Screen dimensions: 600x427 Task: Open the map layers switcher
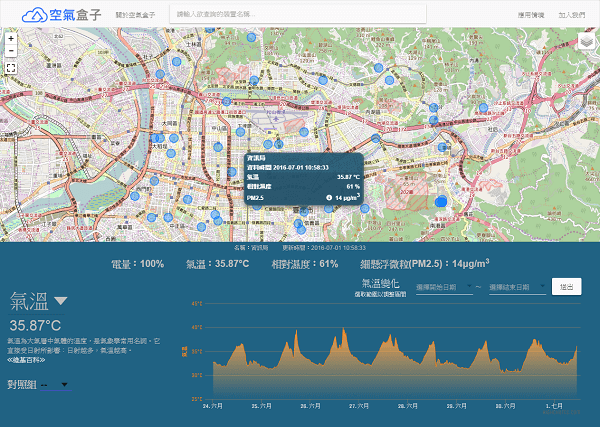click(586, 42)
